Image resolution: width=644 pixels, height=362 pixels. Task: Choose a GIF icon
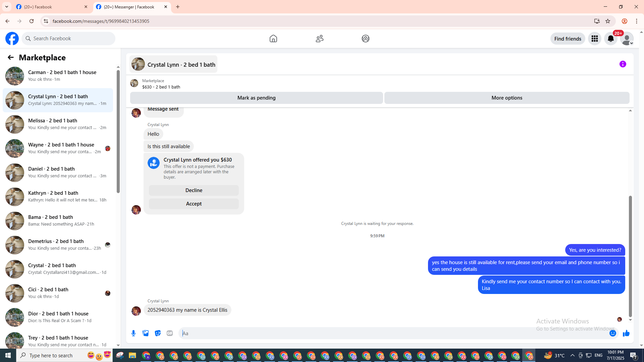[170, 333]
